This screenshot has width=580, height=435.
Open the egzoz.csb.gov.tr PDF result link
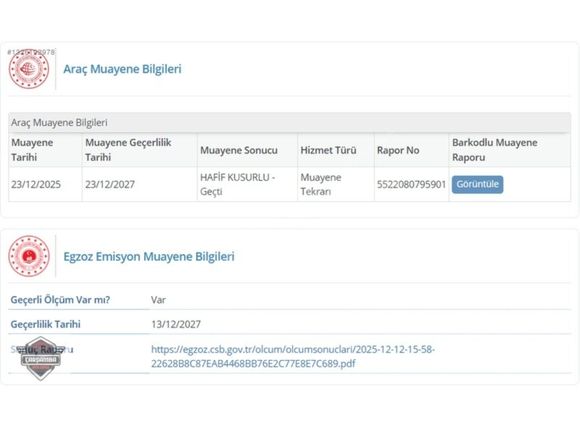click(293, 356)
